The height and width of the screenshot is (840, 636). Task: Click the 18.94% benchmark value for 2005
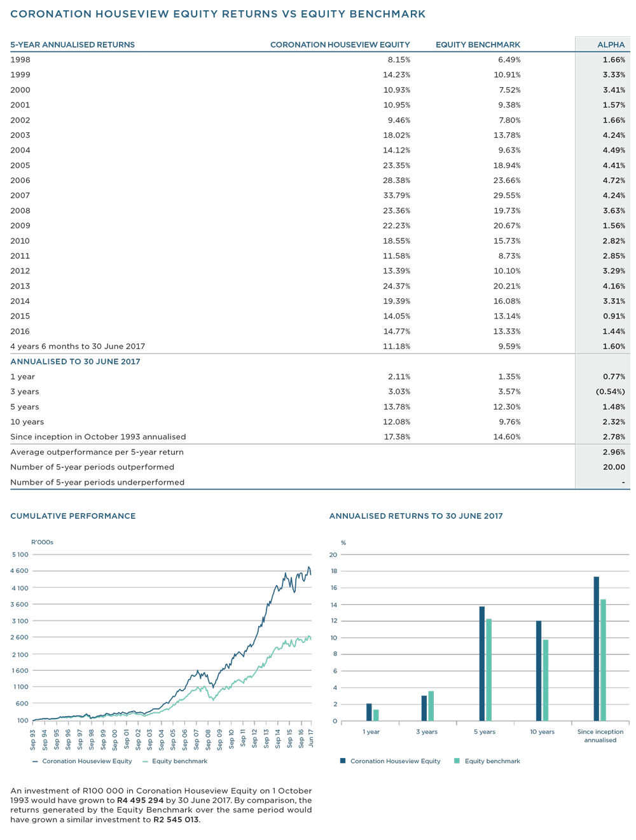[507, 165]
